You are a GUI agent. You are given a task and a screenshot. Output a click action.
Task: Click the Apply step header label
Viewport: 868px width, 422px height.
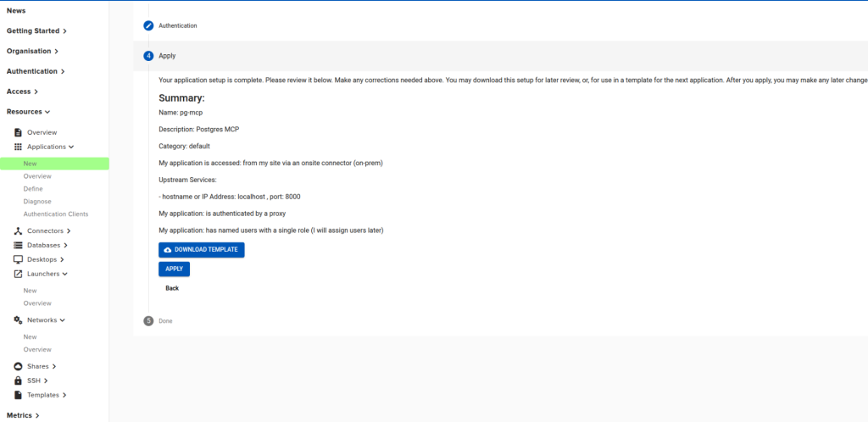tap(167, 56)
